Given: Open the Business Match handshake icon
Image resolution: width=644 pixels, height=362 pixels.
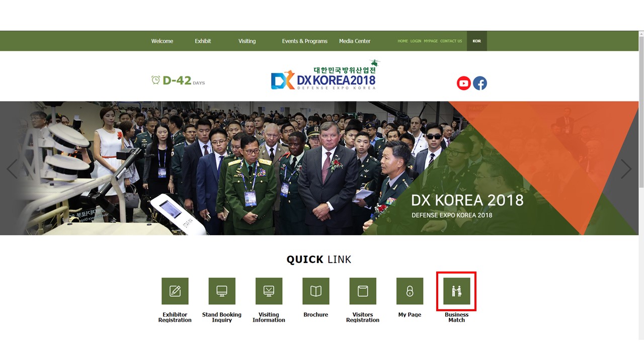Looking at the screenshot, I should (x=457, y=291).
